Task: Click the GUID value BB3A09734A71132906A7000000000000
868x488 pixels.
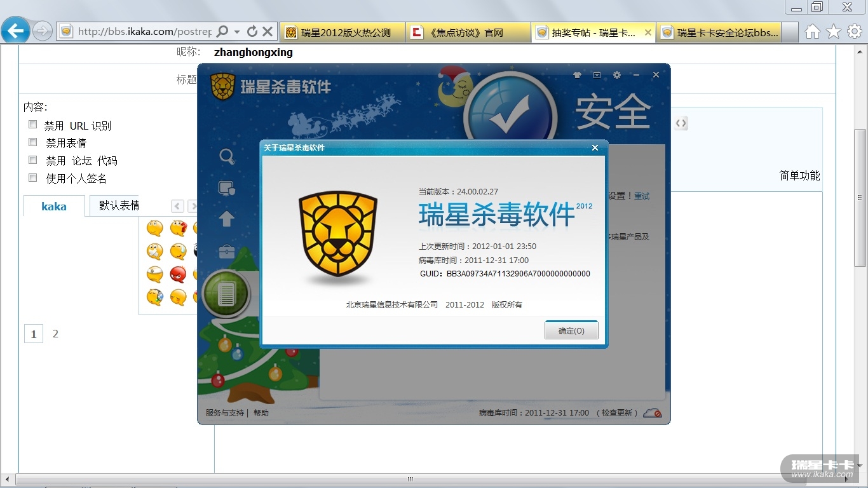Action: tap(519, 274)
